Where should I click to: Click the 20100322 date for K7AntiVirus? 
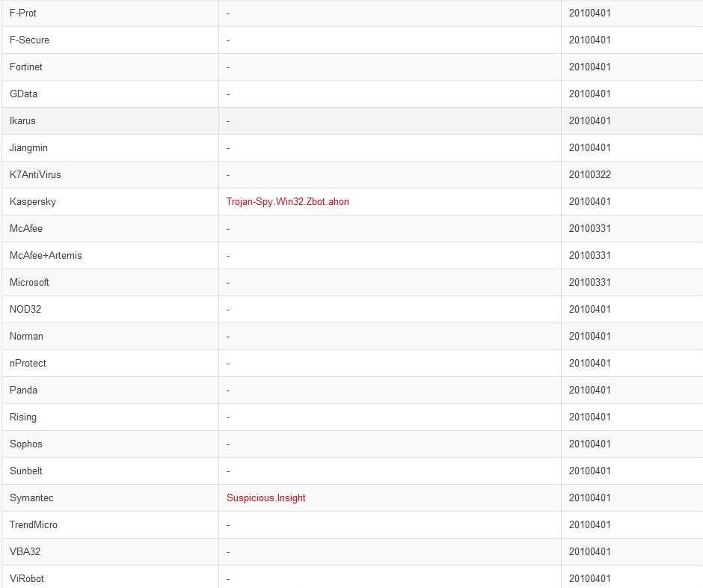click(x=589, y=174)
